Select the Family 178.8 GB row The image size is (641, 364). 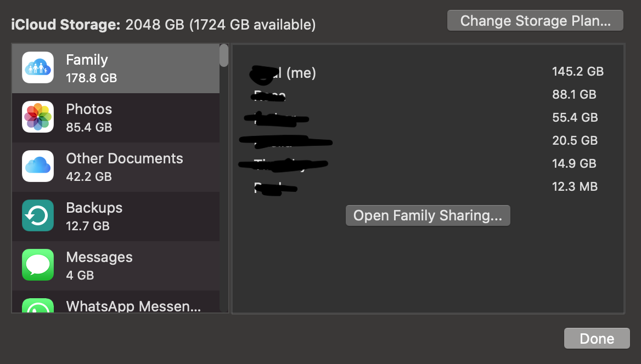[x=116, y=69]
